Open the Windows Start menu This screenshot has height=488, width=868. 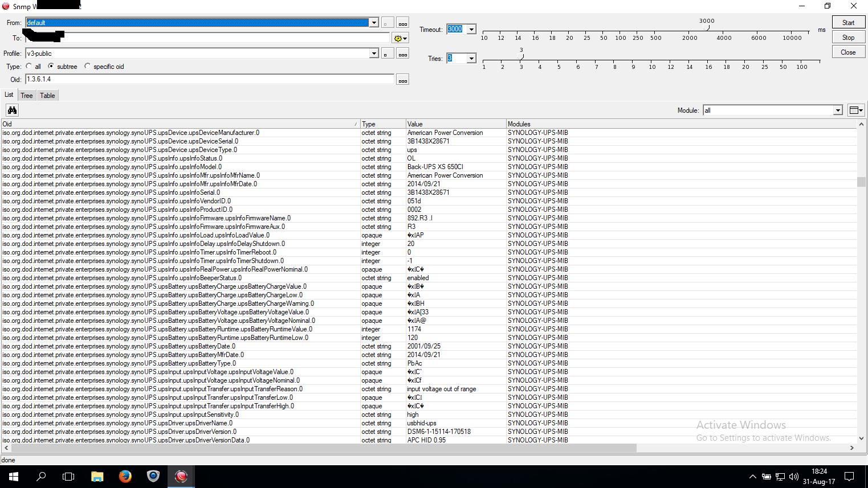pyautogui.click(x=13, y=477)
